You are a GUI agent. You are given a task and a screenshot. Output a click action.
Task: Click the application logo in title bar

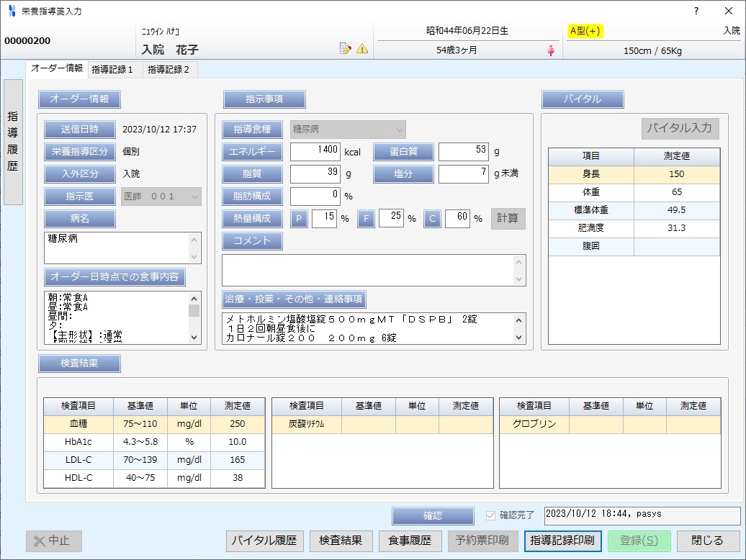pos(11,11)
